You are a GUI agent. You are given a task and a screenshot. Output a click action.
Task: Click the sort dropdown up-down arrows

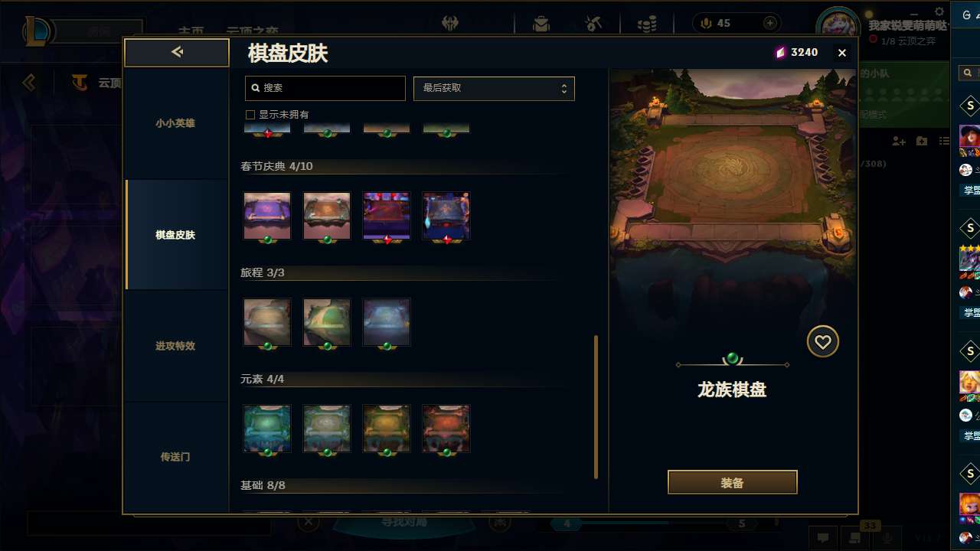point(563,88)
